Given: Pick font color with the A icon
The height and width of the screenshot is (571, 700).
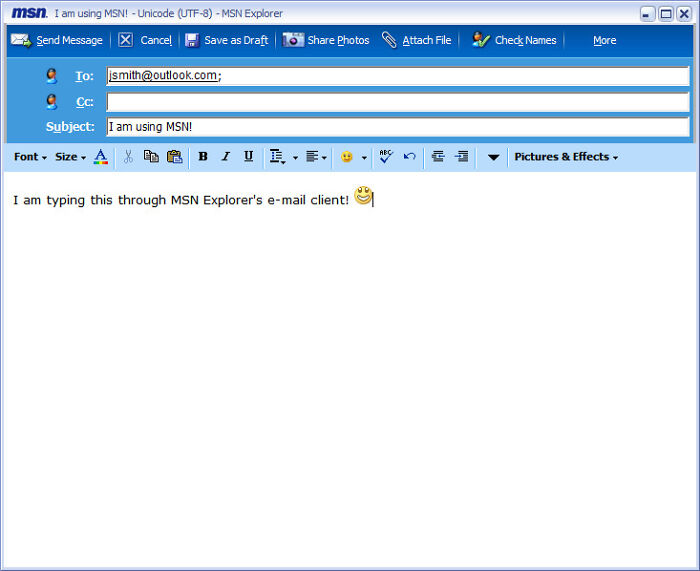Looking at the screenshot, I should tap(101, 157).
